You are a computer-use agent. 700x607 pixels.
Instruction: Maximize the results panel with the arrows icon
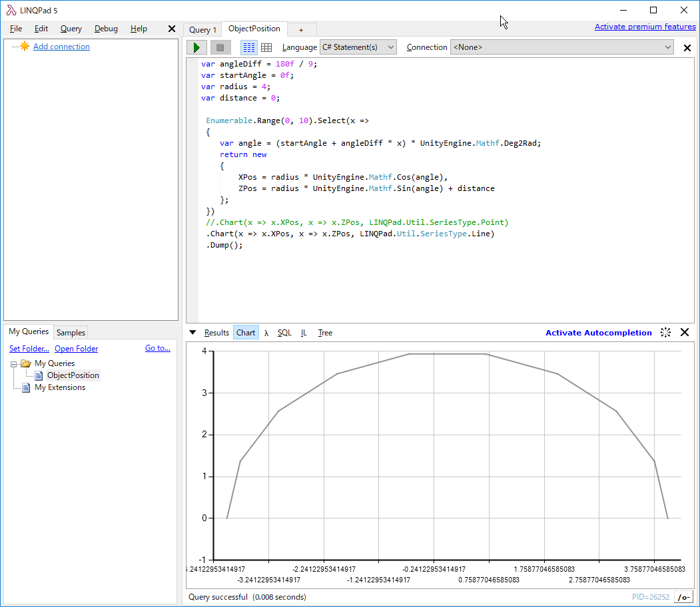click(665, 332)
